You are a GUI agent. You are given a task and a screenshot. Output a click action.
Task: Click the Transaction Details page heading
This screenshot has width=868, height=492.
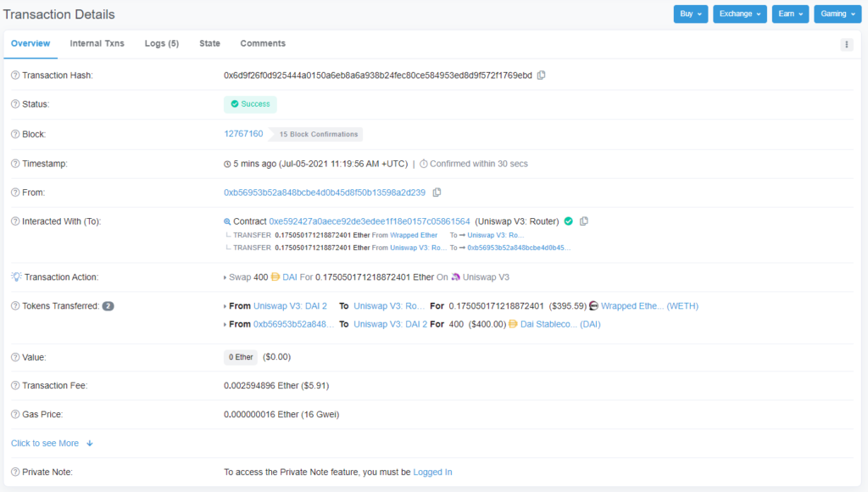coord(59,14)
